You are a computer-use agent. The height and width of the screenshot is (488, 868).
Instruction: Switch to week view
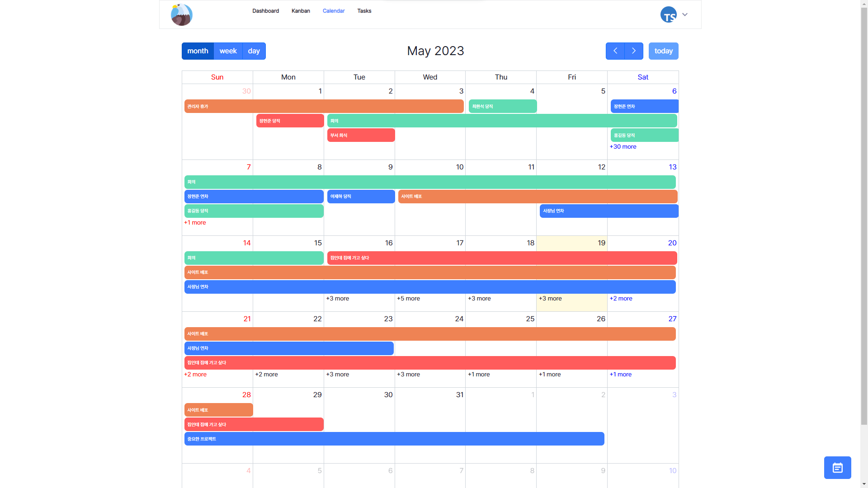[x=228, y=51]
